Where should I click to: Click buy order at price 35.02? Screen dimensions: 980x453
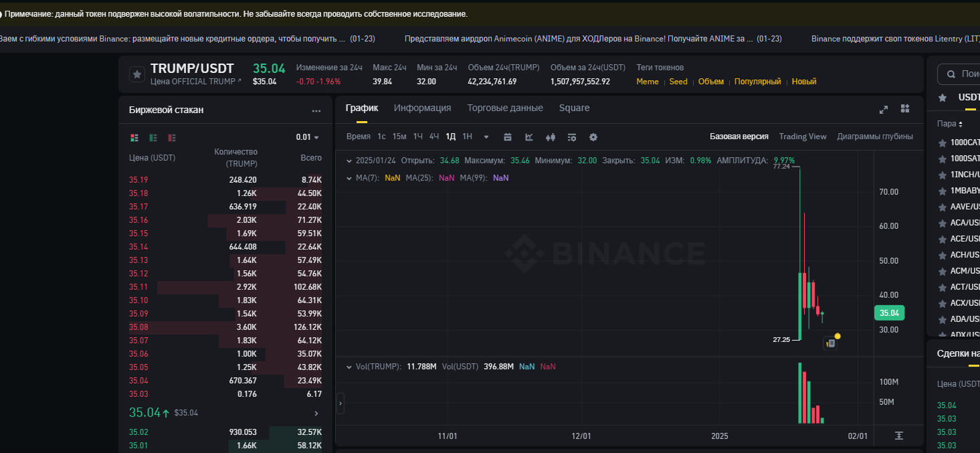coord(225,432)
